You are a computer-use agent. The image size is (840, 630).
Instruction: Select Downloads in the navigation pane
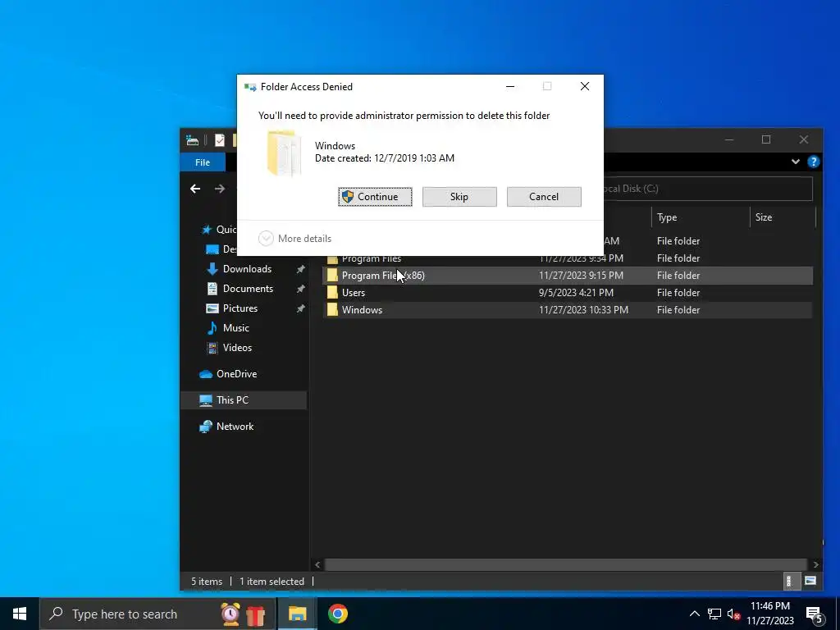(247, 269)
